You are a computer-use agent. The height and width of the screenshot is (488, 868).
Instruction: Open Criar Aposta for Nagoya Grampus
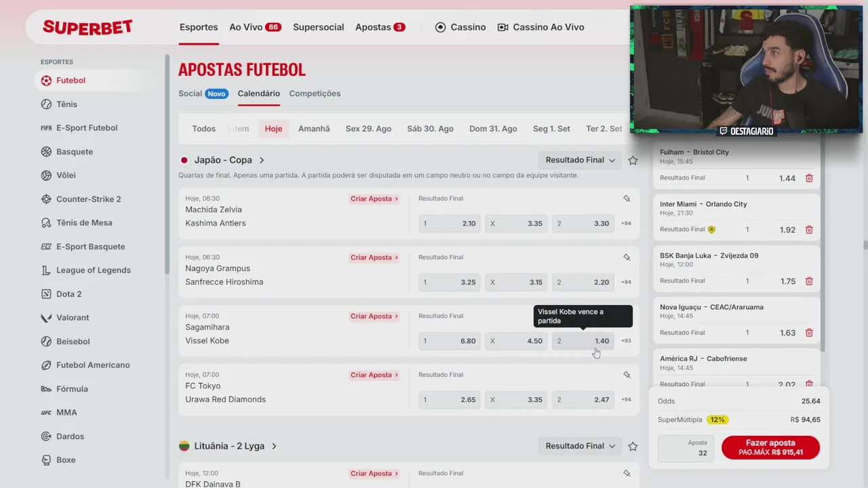374,258
